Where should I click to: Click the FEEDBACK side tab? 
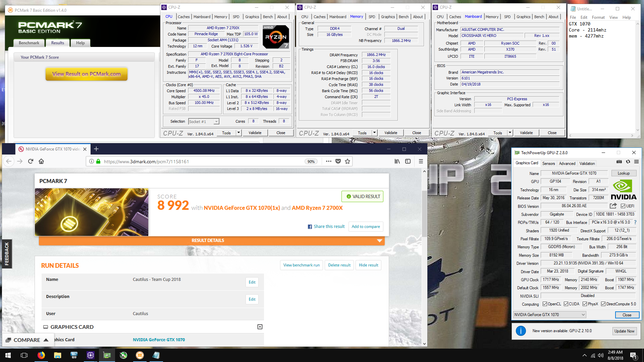tap(7, 254)
